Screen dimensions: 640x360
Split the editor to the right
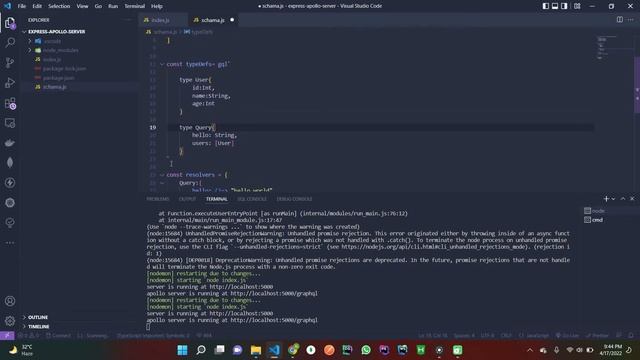[620, 20]
